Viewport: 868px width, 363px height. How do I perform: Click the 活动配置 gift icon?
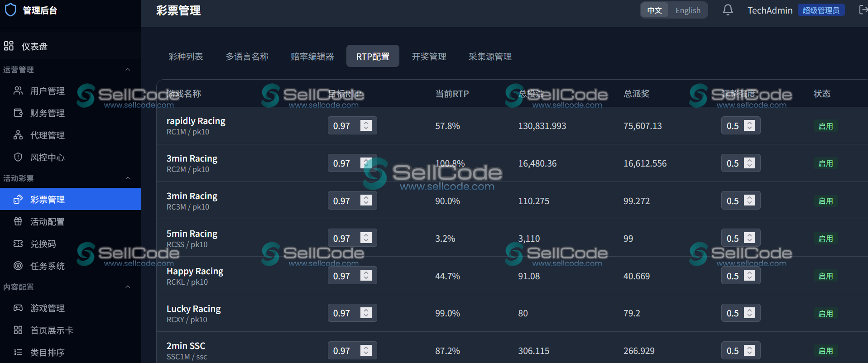[18, 221]
